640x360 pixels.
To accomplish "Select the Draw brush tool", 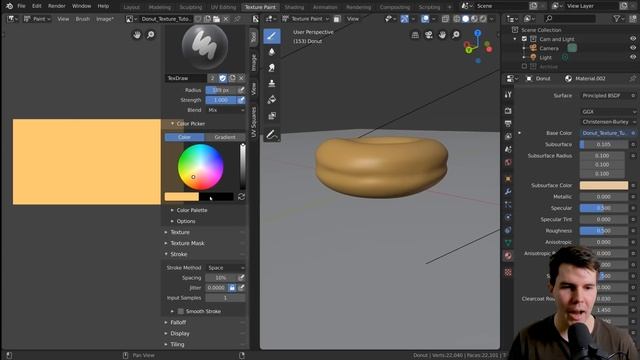I will [x=272, y=36].
